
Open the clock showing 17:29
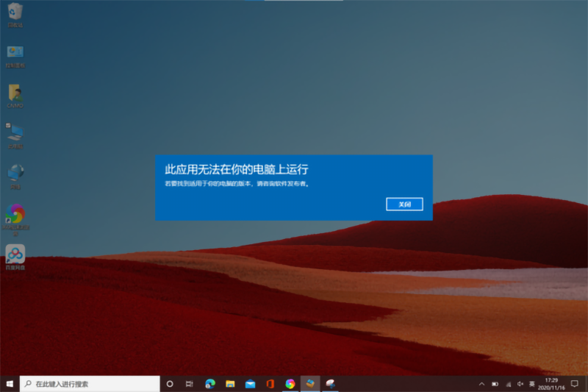click(x=551, y=384)
